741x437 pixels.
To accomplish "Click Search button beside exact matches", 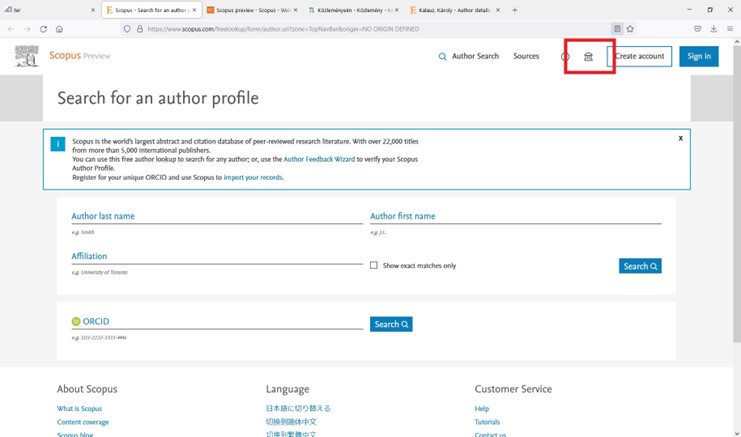I will point(640,266).
